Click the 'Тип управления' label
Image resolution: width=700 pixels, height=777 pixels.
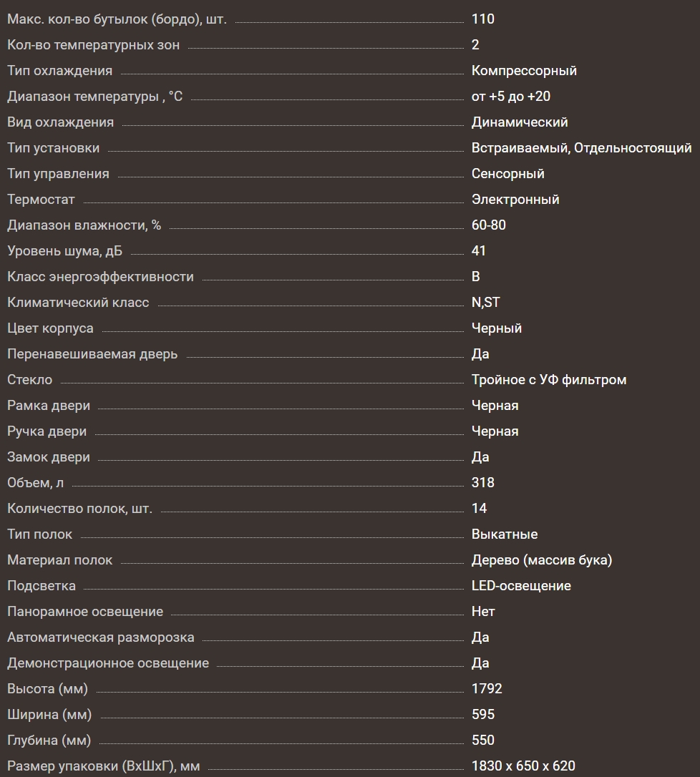tap(58, 174)
